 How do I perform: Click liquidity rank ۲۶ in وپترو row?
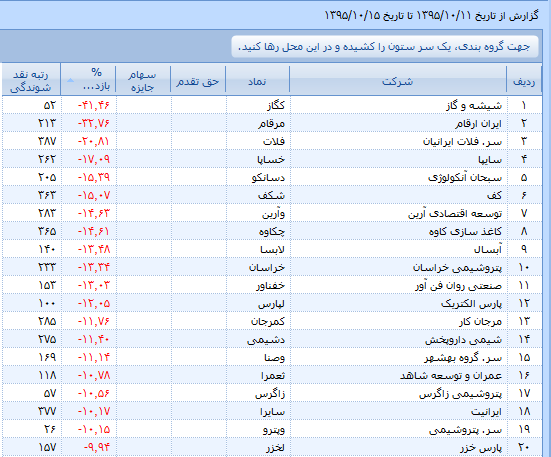click(50, 429)
